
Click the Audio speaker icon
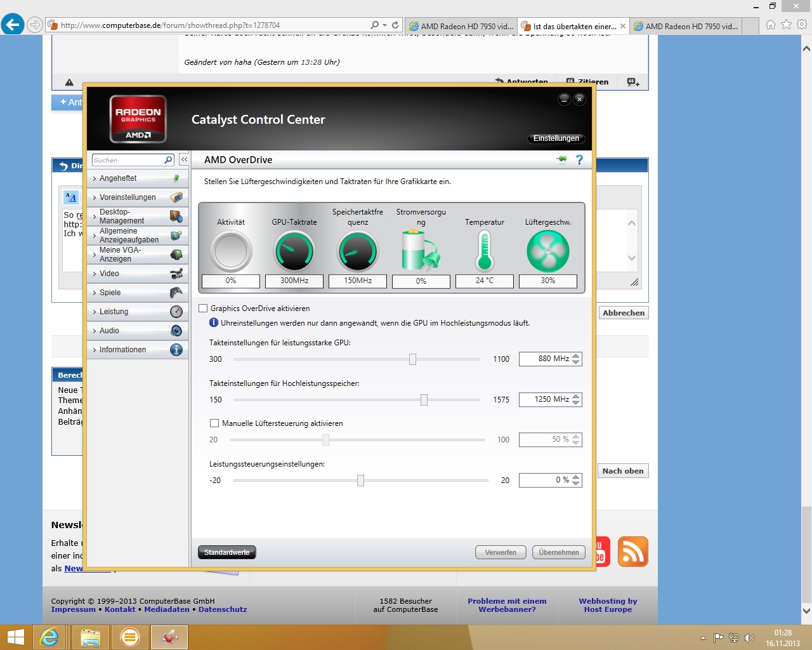pyautogui.click(x=176, y=331)
